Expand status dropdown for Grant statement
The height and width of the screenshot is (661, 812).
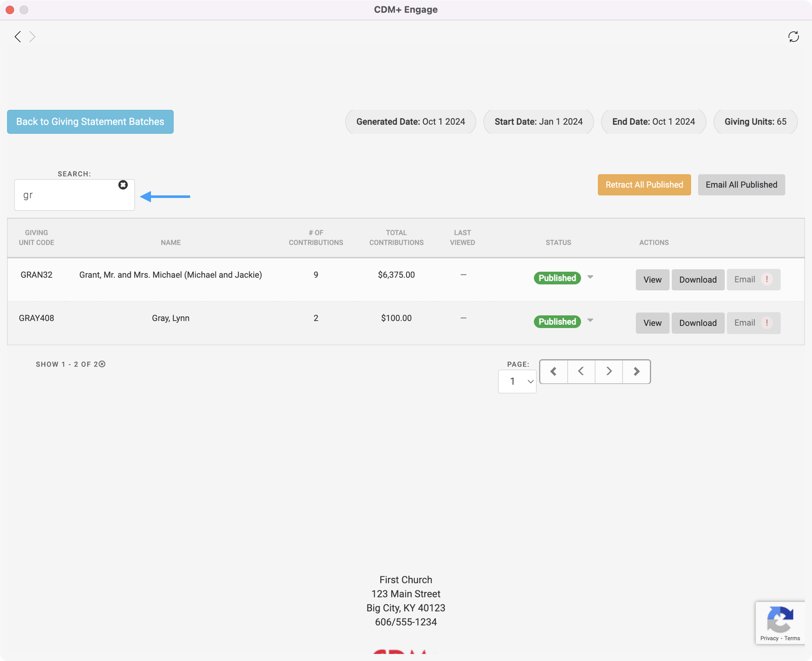(x=590, y=278)
